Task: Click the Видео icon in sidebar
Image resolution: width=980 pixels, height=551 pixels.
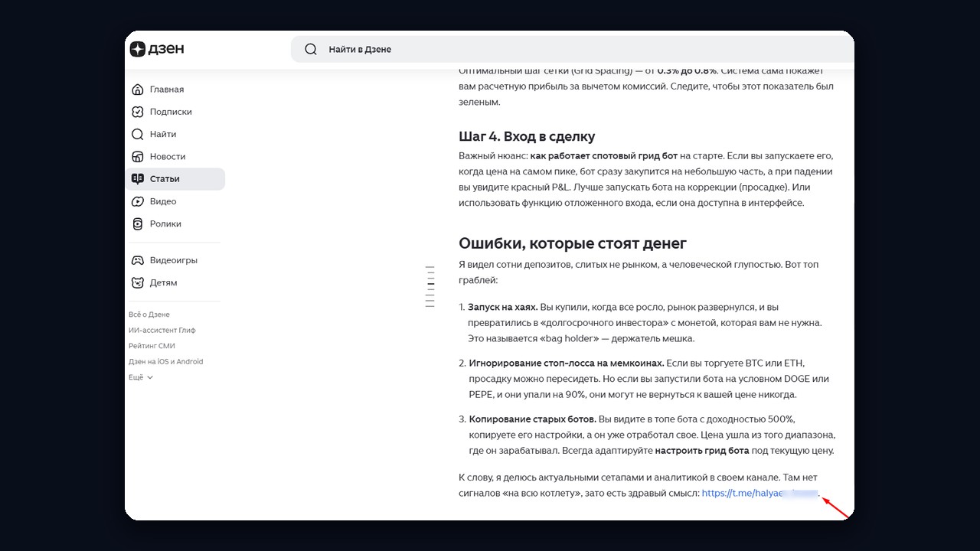Action: click(138, 201)
